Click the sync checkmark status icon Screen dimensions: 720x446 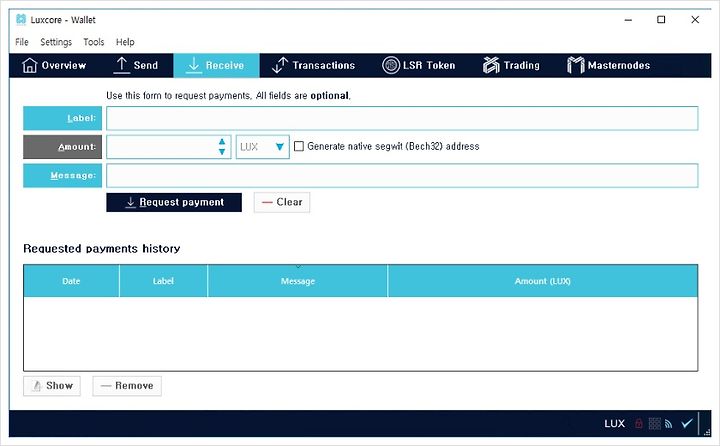(687, 423)
